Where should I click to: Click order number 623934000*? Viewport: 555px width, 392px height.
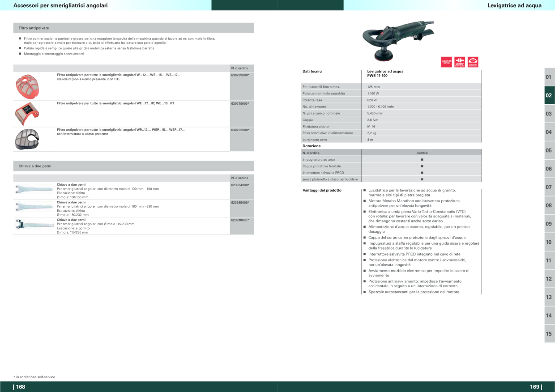click(240, 185)
